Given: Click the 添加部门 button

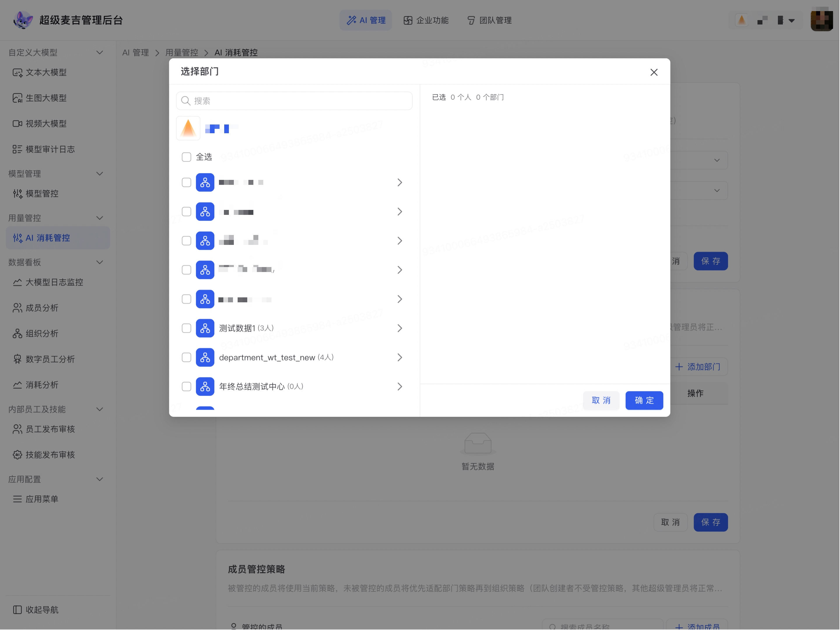Looking at the screenshot, I should (698, 367).
